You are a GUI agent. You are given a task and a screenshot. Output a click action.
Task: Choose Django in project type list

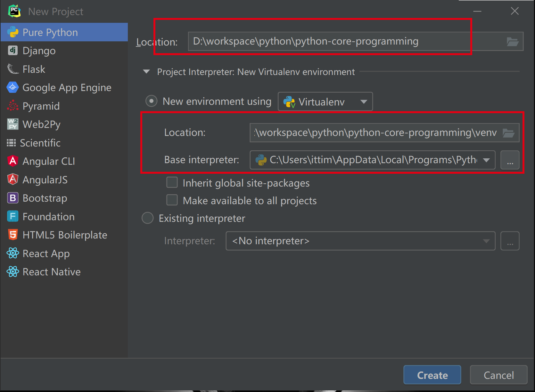click(64, 51)
